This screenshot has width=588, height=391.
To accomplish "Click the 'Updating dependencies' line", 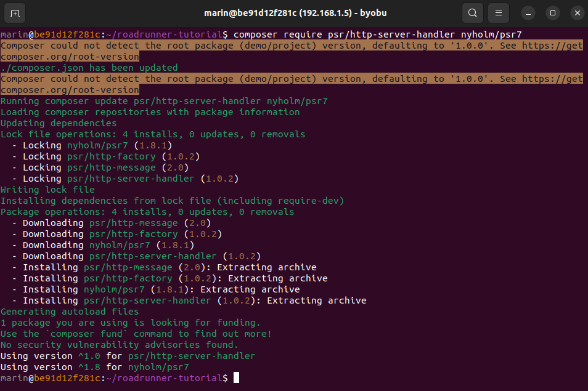I will pyautogui.click(x=59, y=123).
